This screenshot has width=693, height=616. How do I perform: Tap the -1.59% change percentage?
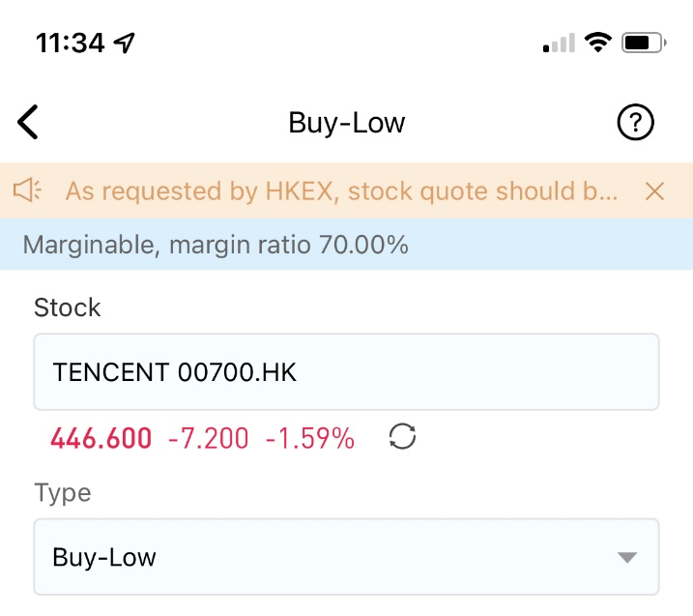click(310, 438)
